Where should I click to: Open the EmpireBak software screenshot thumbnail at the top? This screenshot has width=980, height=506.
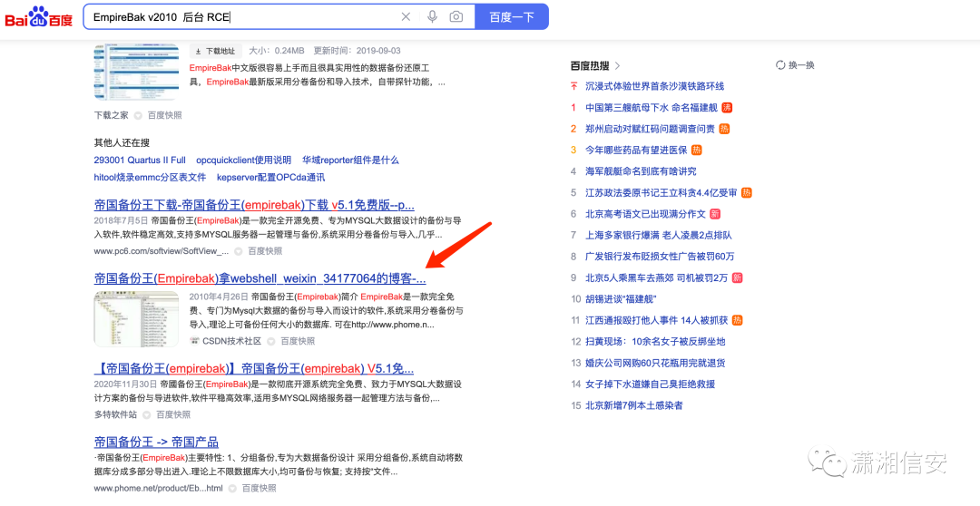coord(135,72)
